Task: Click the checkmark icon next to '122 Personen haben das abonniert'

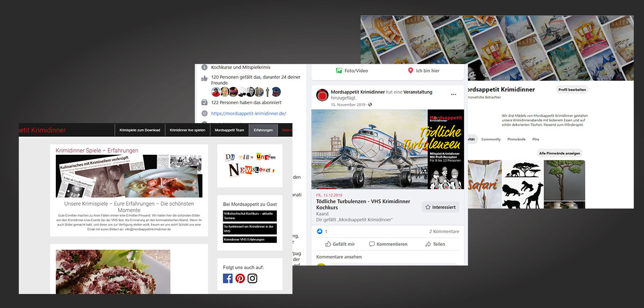Action: [204, 102]
